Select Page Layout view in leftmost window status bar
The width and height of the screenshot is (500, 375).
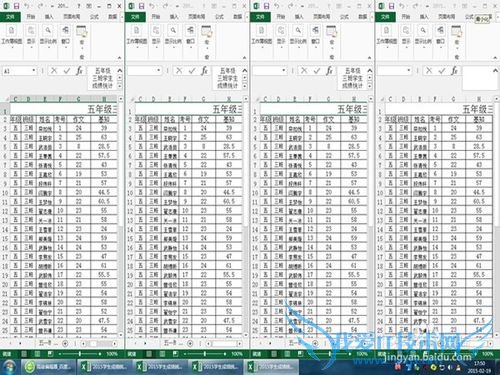[x=37, y=354]
